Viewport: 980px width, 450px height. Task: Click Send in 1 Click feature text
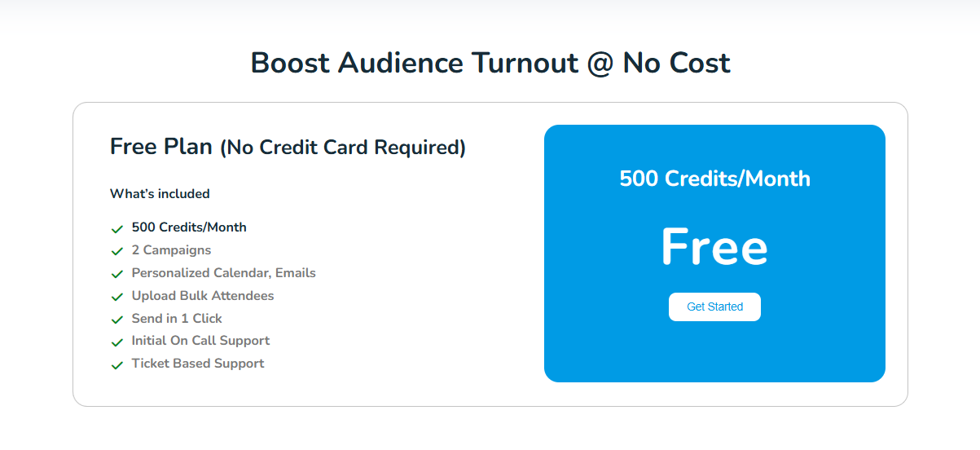[177, 319]
